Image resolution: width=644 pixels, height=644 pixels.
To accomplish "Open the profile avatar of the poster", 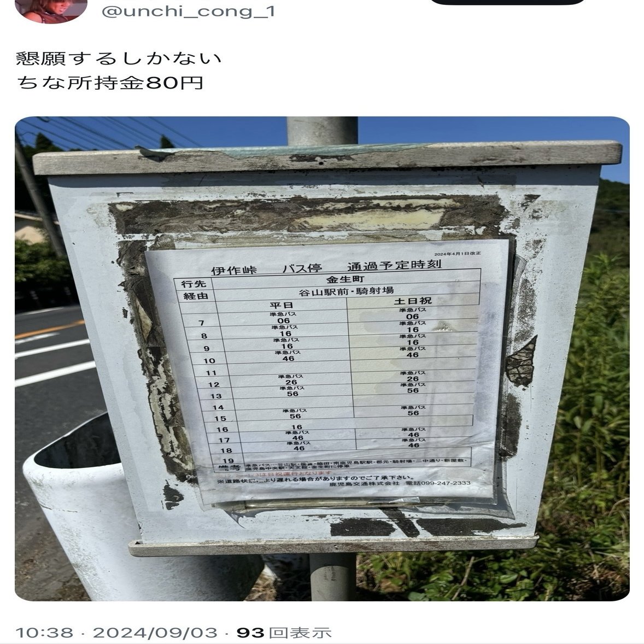I will (x=51, y=10).
